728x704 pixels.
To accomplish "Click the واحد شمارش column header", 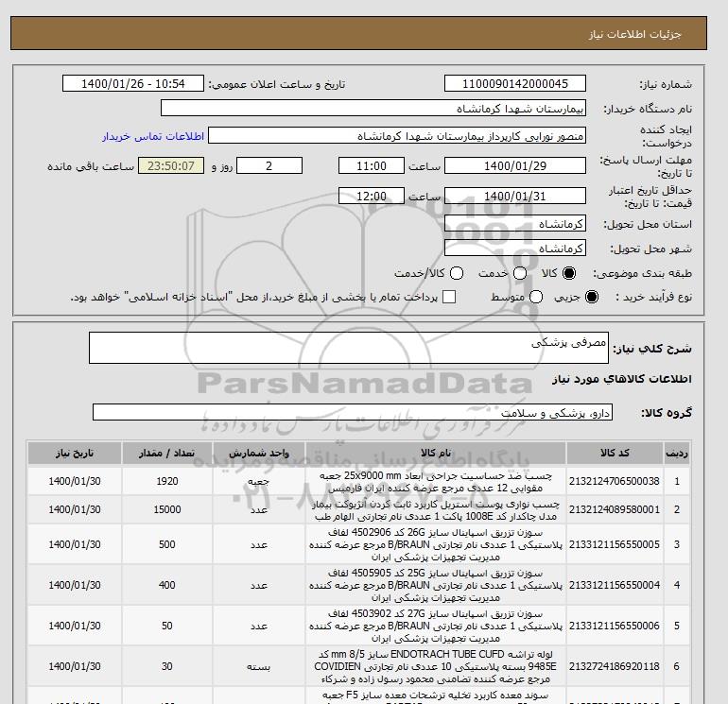I will click(259, 453).
